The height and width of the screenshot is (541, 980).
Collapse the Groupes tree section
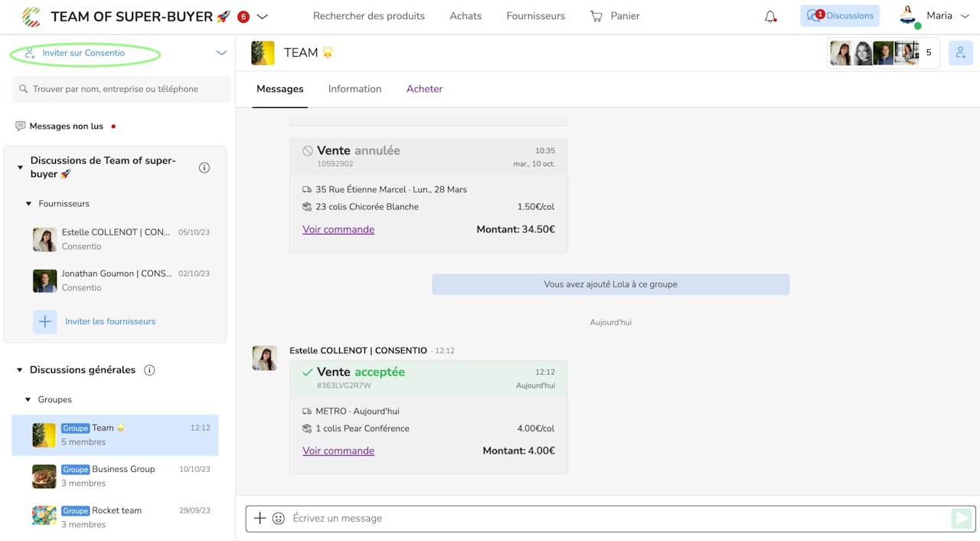pyautogui.click(x=28, y=400)
